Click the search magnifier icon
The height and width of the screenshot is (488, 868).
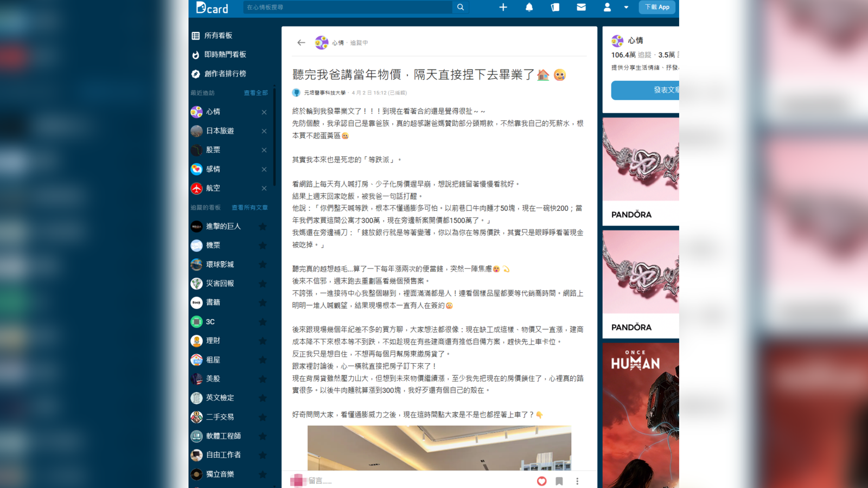click(459, 7)
